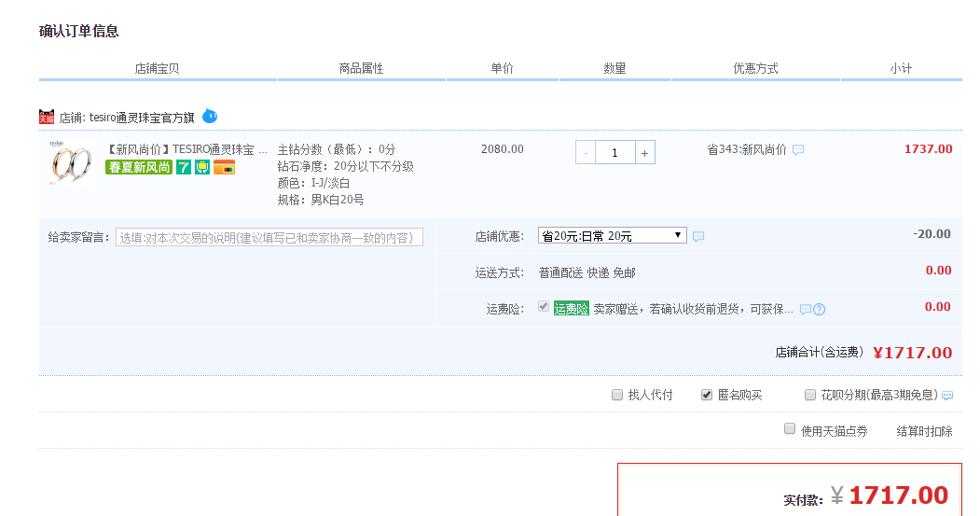This screenshot has width=980, height=516.
Task: Toggle the 运费险 checkbox
Action: pyautogui.click(x=543, y=306)
